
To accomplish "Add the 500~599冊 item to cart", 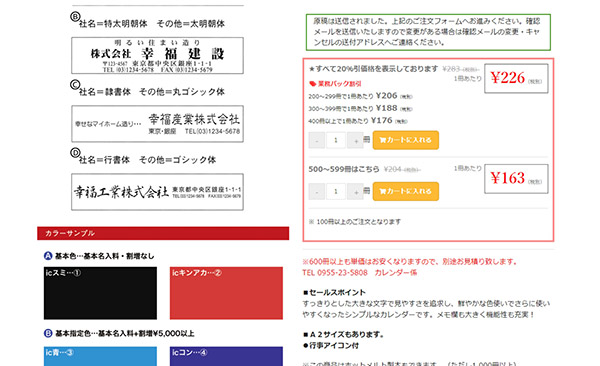I will pyautogui.click(x=406, y=191).
